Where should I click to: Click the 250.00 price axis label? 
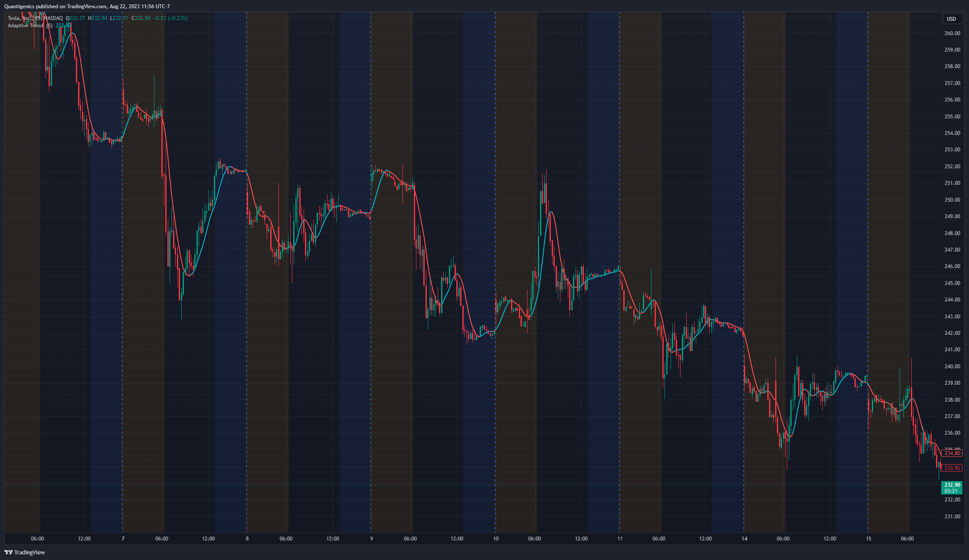[952, 200]
